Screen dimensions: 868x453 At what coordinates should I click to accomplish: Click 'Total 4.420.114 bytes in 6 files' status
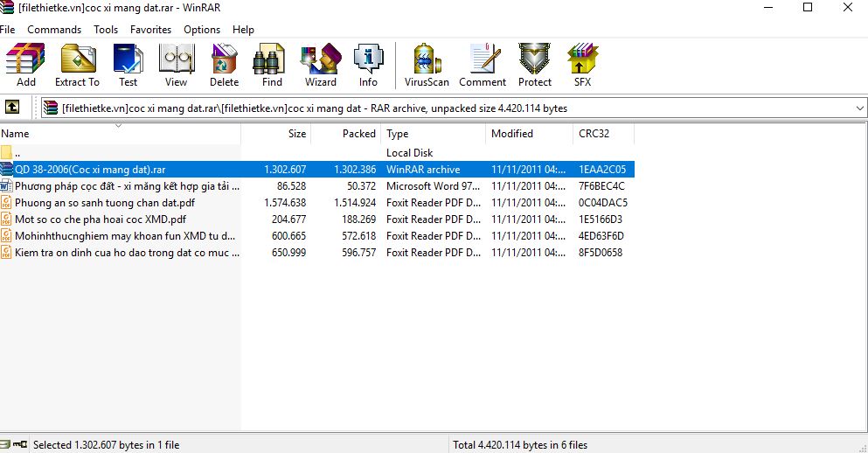tap(520, 445)
